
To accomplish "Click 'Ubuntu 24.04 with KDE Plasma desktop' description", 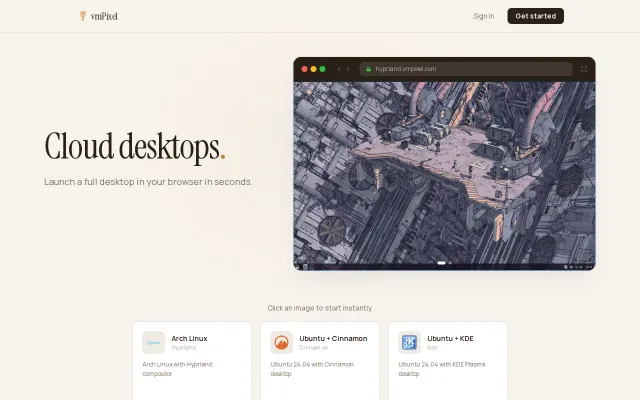I will click(x=442, y=369).
